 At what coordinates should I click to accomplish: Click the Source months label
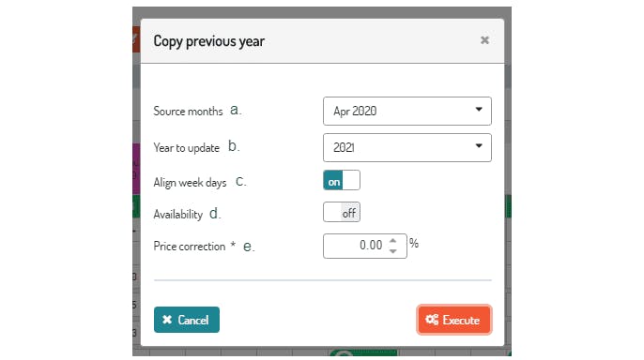tap(188, 112)
